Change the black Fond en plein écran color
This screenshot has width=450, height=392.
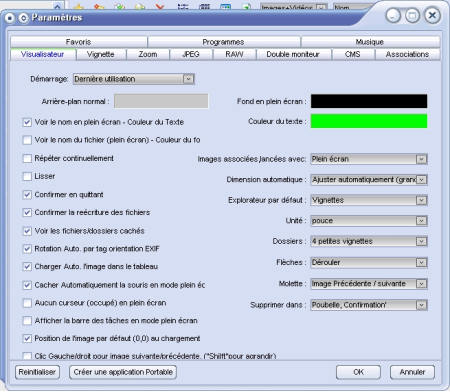click(x=369, y=101)
